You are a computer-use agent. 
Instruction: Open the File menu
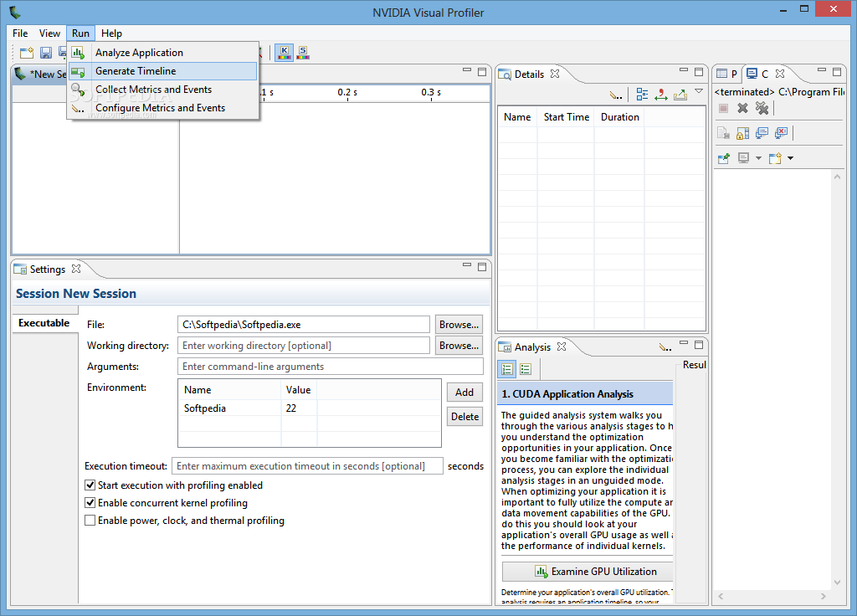pyautogui.click(x=20, y=33)
